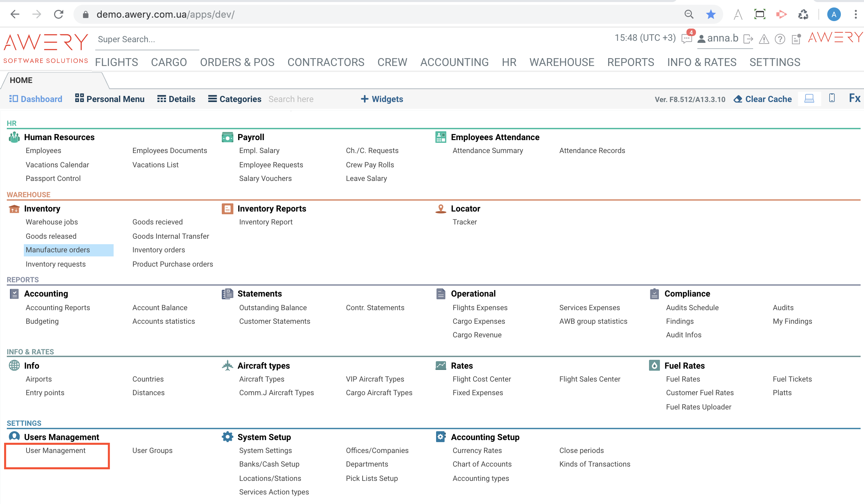Open the browser zoom magnifier icon

689,14
